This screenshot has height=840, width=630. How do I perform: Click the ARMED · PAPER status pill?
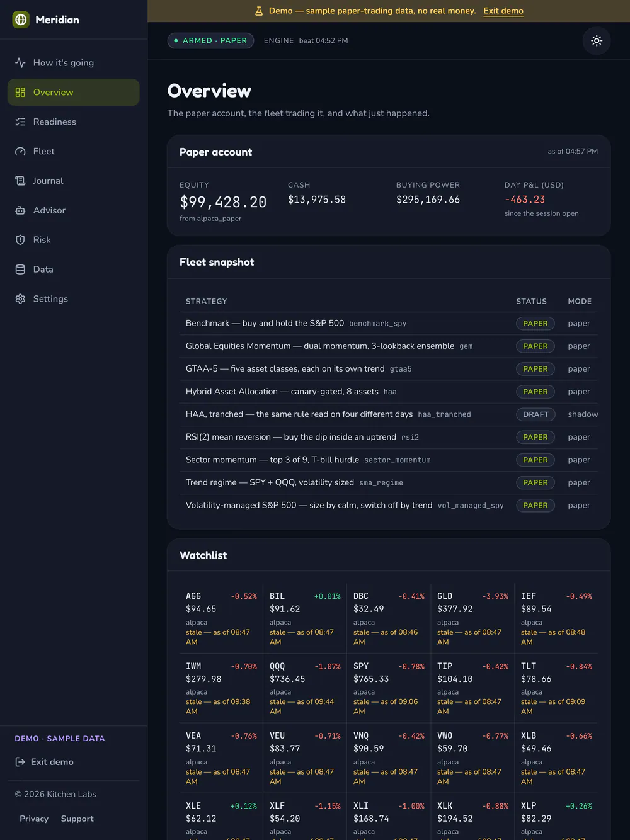[210, 40]
